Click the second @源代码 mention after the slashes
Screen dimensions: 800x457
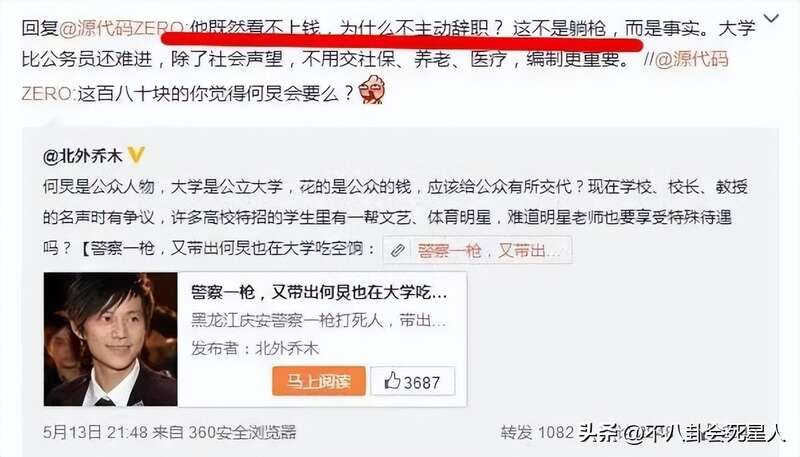tap(691, 59)
